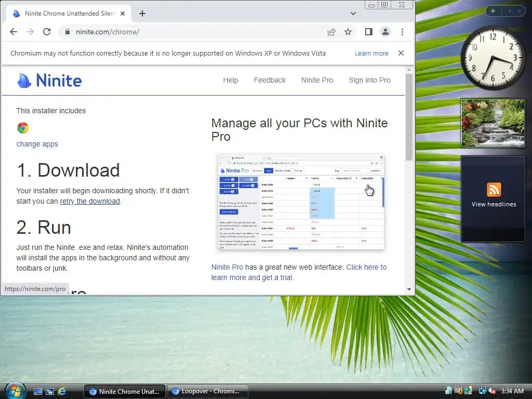The width and height of the screenshot is (532, 399).
Task: Click the vertical scrollbar thumb
Action: [x=409, y=117]
